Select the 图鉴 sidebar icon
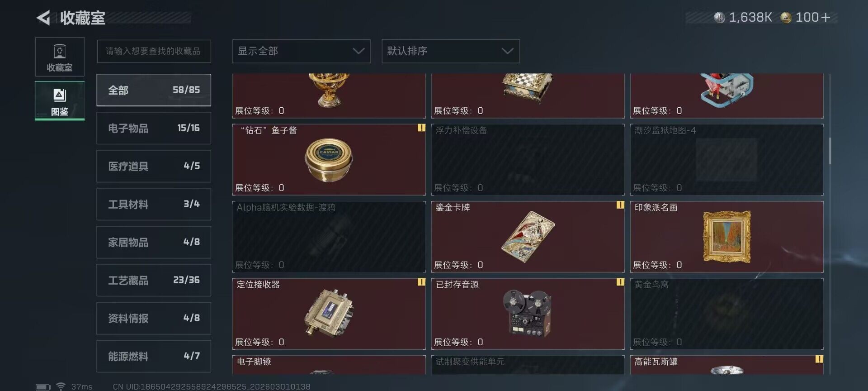868x391 pixels. coord(60,100)
